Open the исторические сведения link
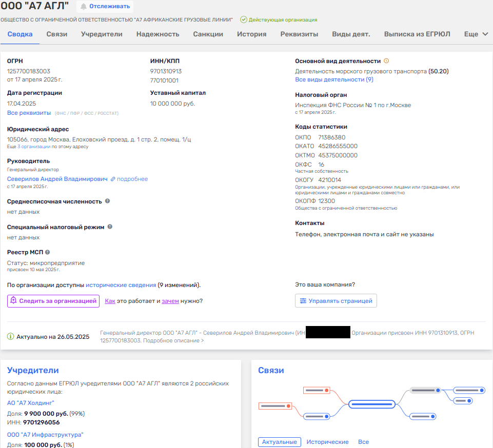The height and width of the screenshot is (448, 493). [x=121, y=285]
